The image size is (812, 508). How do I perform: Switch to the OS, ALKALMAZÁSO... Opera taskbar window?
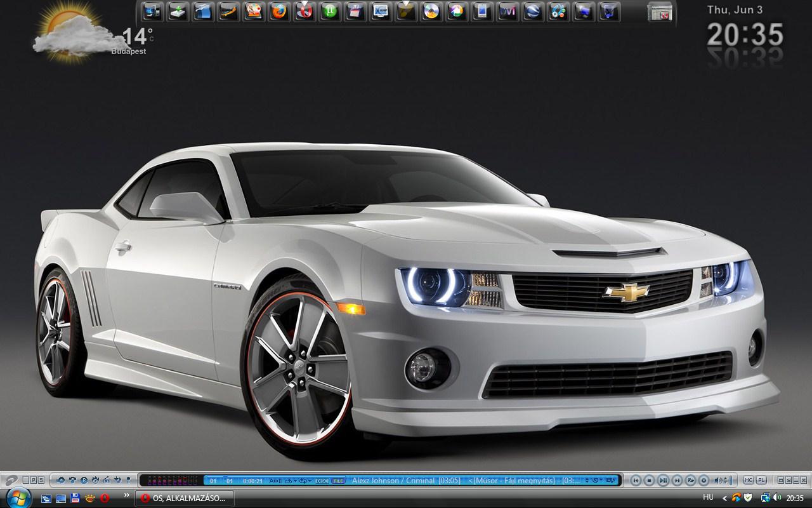tap(185, 498)
